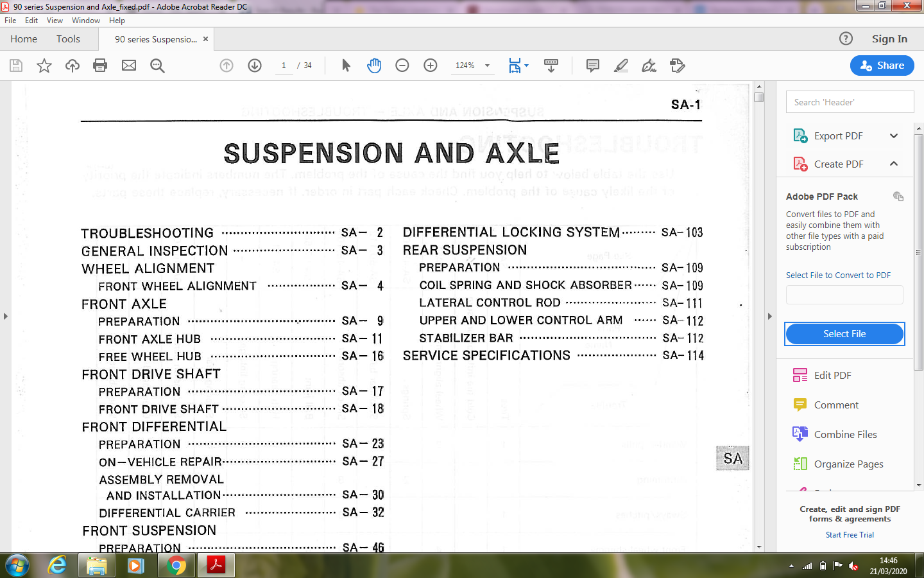Click the "SERVICE SPECIFICATIONS" contents entry
Image resolution: width=924 pixels, height=578 pixels.
click(x=486, y=355)
